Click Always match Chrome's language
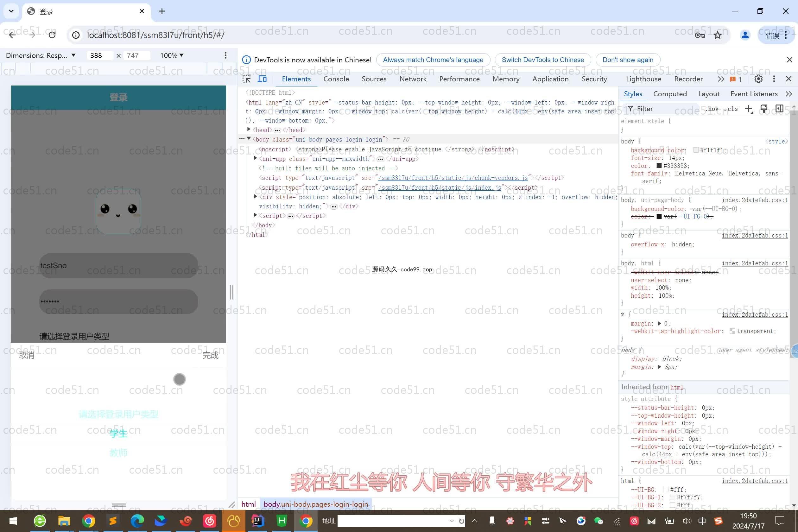The height and width of the screenshot is (532, 798). coord(433,60)
